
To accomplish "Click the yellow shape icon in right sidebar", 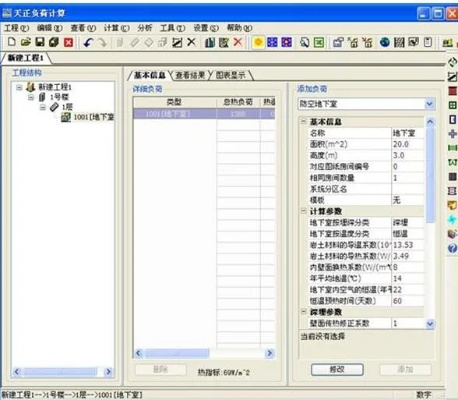I will tap(452, 205).
